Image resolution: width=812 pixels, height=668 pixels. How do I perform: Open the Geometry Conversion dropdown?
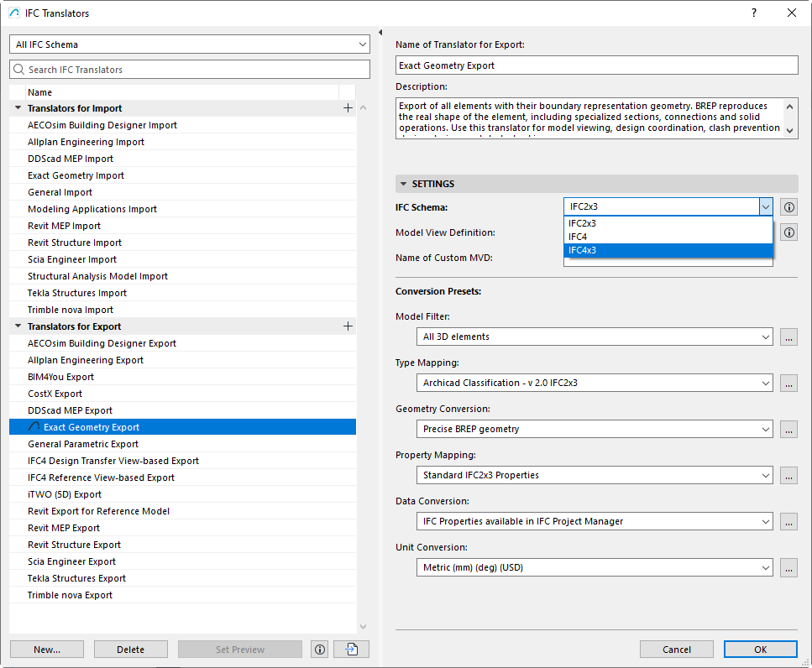point(595,429)
